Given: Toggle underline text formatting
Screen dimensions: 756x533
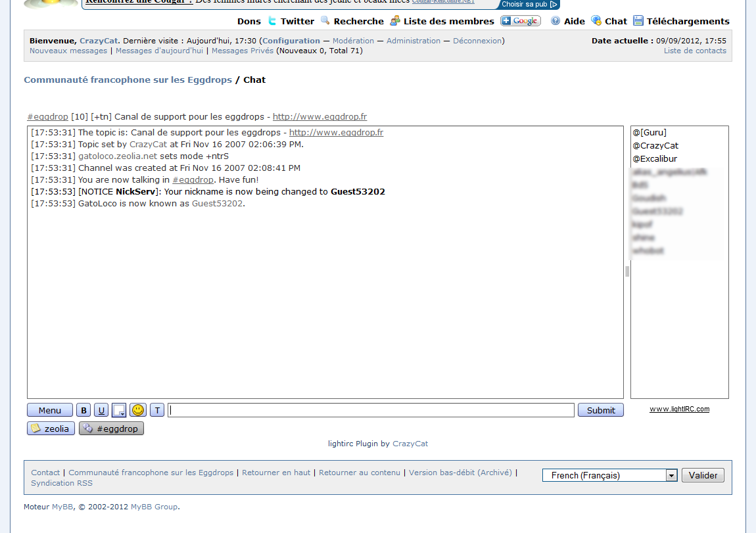Looking at the screenshot, I should point(101,410).
